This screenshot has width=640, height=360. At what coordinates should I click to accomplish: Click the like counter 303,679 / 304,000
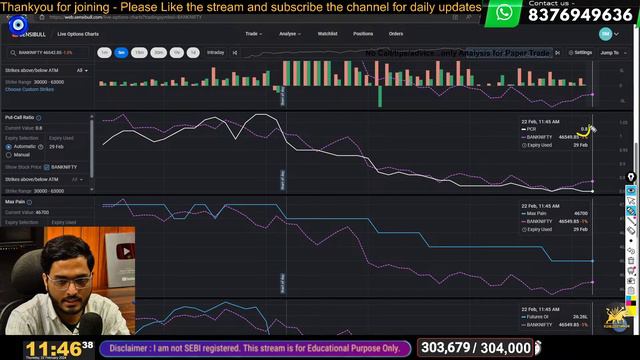pos(476,348)
